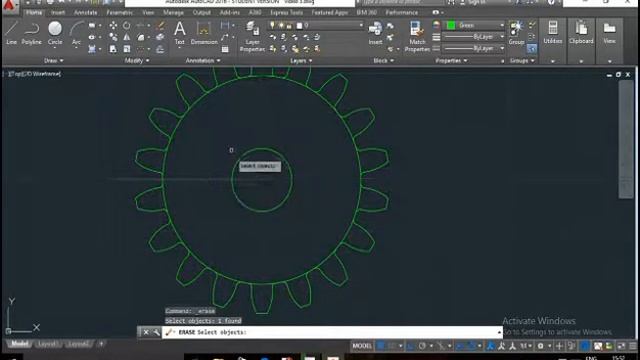Click the ENG language indicator in taskbar

pos(591,358)
